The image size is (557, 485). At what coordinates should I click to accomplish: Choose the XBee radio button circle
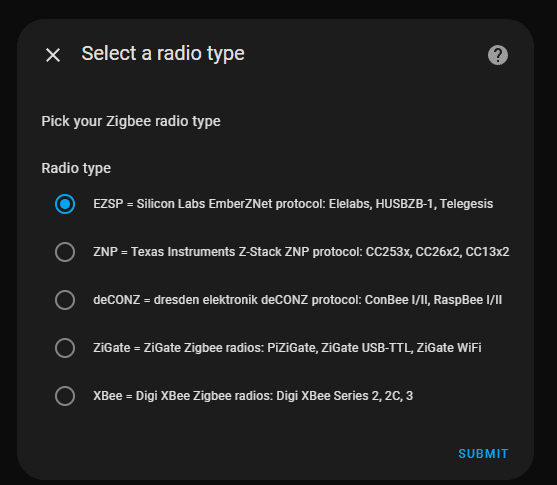65,396
